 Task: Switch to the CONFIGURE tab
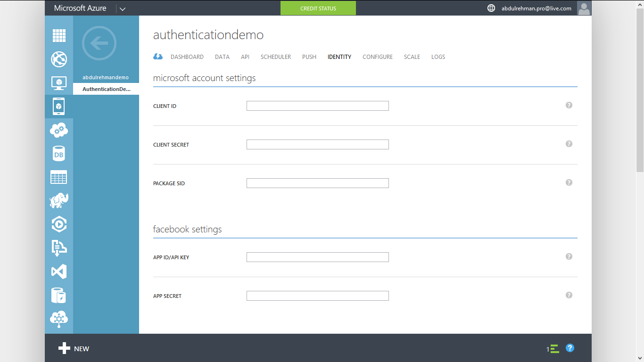pyautogui.click(x=378, y=57)
